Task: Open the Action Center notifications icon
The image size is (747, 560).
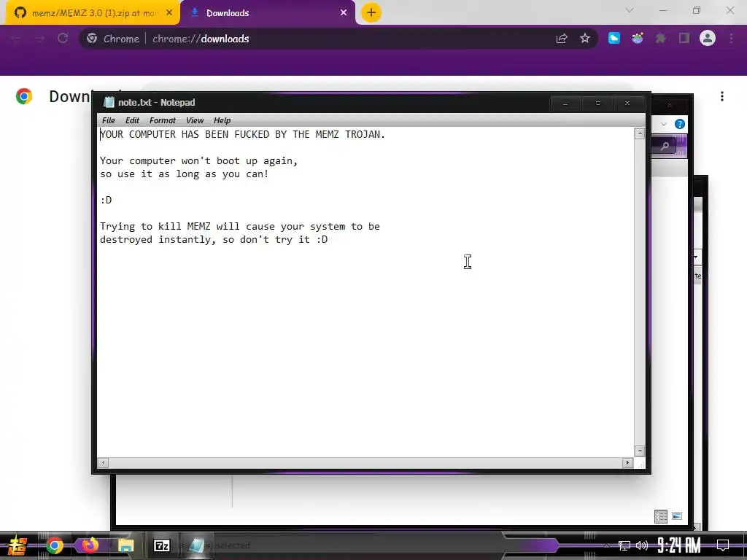Action: pyautogui.click(x=723, y=545)
